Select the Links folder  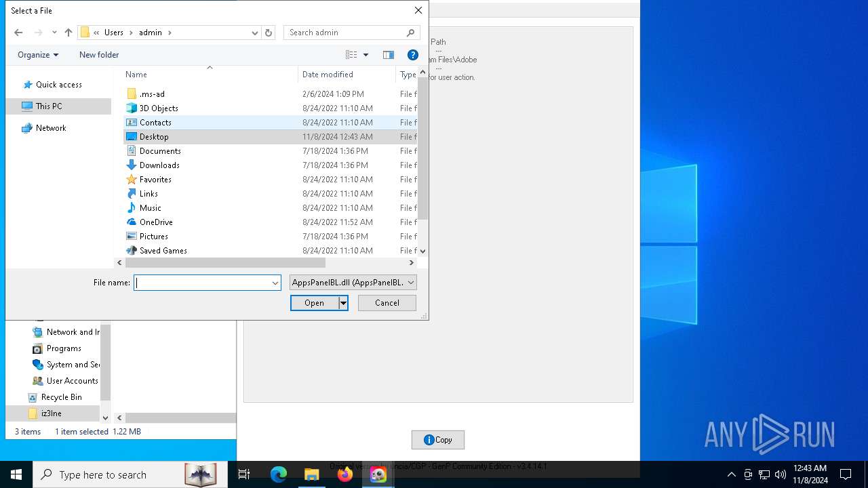point(271,194)
